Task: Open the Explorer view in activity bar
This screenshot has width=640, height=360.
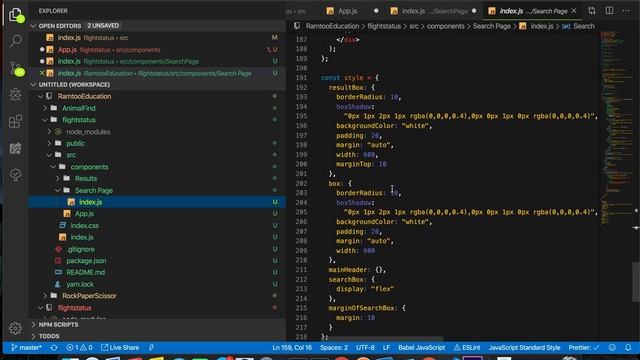Action: (16, 16)
